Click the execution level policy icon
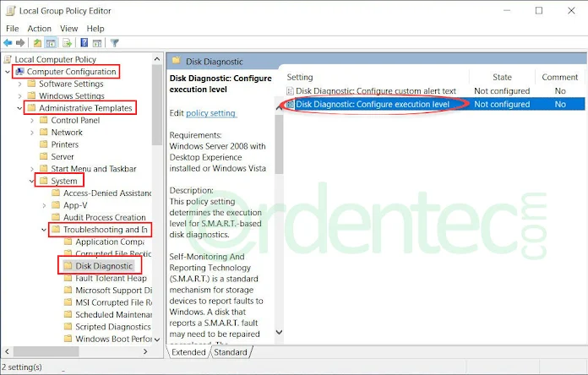Viewport: 588px width, 375px height. tap(290, 104)
